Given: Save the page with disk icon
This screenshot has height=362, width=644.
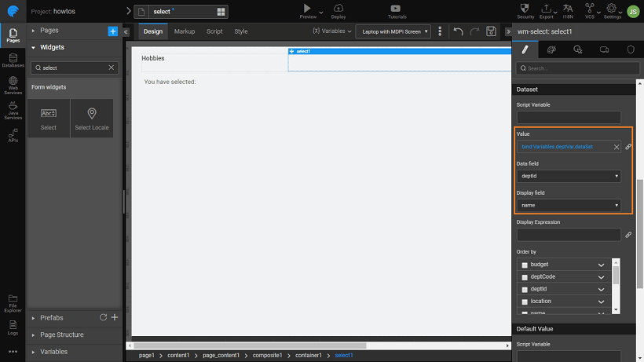Looking at the screenshot, I should coord(491,31).
